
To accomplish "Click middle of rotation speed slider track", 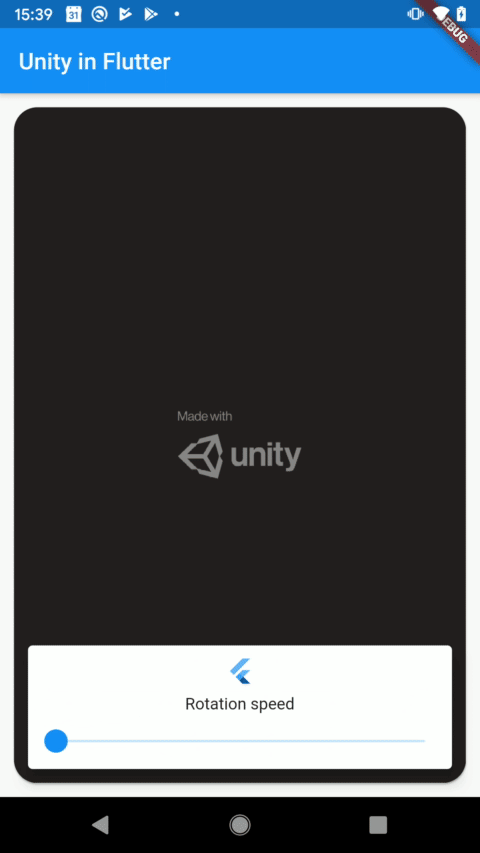I will click(x=240, y=740).
